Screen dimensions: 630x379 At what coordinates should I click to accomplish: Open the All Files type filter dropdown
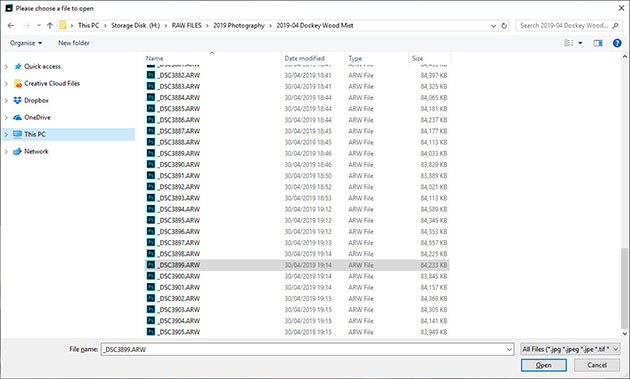[570, 349]
